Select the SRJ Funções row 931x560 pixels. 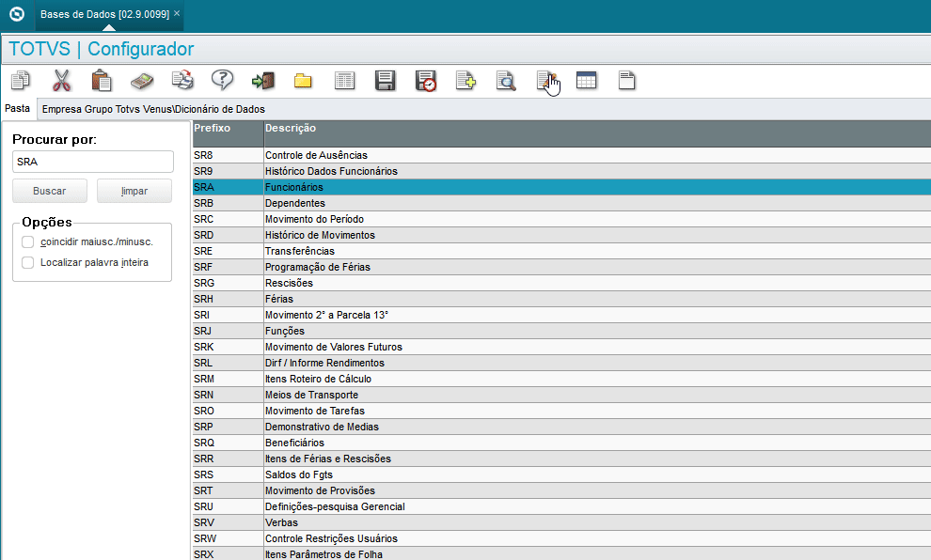pos(561,331)
